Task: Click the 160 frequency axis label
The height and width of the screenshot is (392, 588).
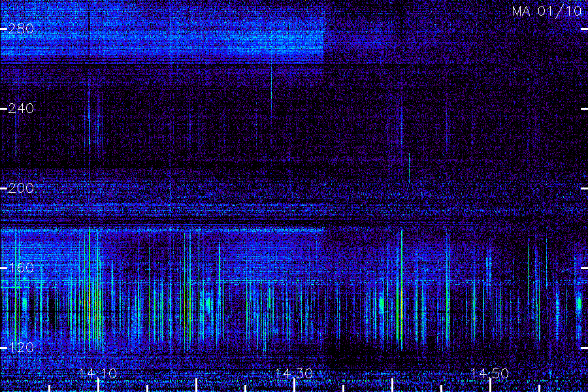Action: 21,267
